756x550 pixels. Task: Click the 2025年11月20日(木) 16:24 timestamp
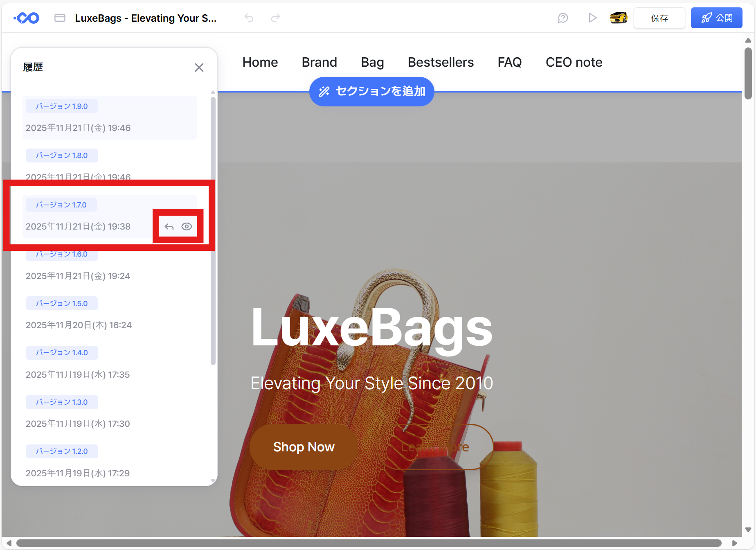click(x=79, y=325)
